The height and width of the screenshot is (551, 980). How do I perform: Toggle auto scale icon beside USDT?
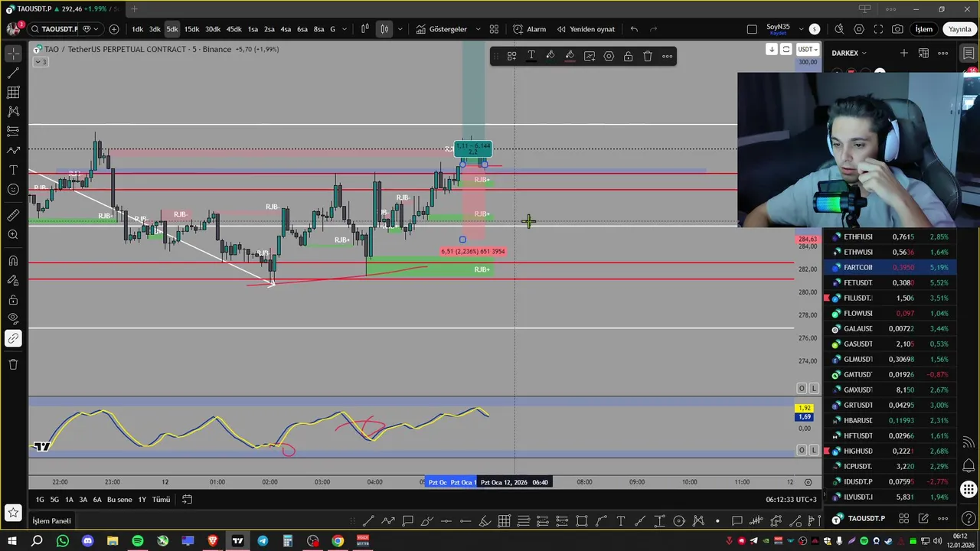pyautogui.click(x=786, y=49)
